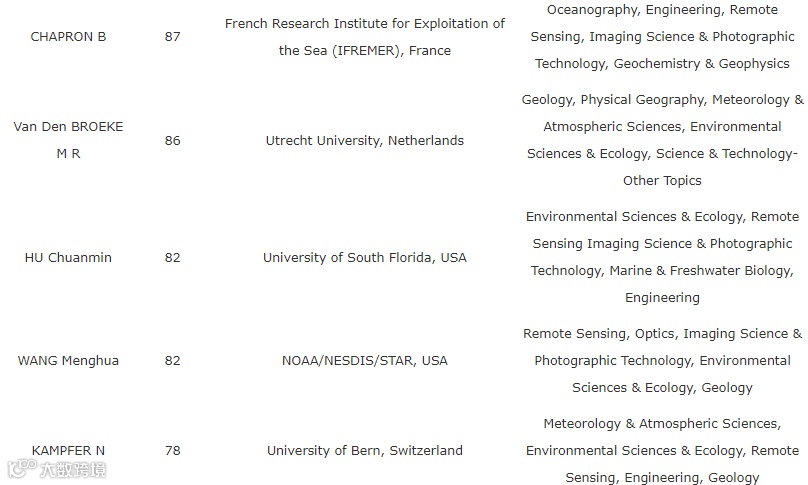Image resolution: width=808 pixels, height=485 pixels.
Task: Click the Van Den BROEKE name cell
Action: click(x=68, y=140)
